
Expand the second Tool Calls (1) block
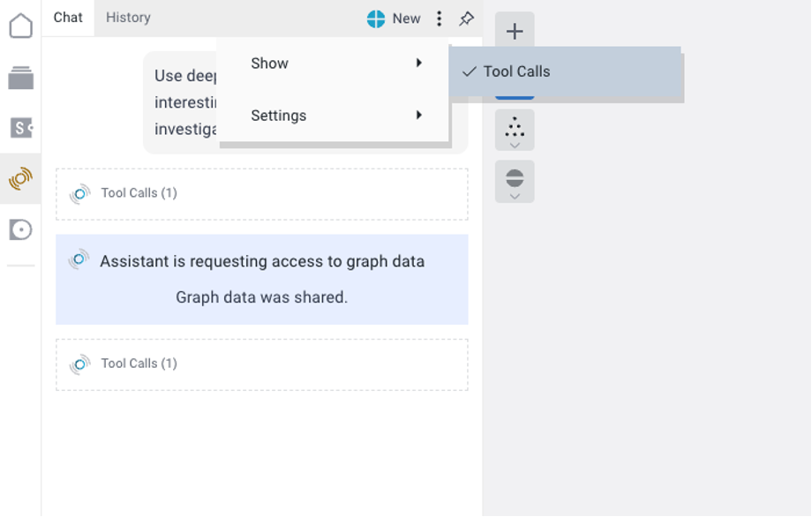pyautogui.click(x=139, y=363)
